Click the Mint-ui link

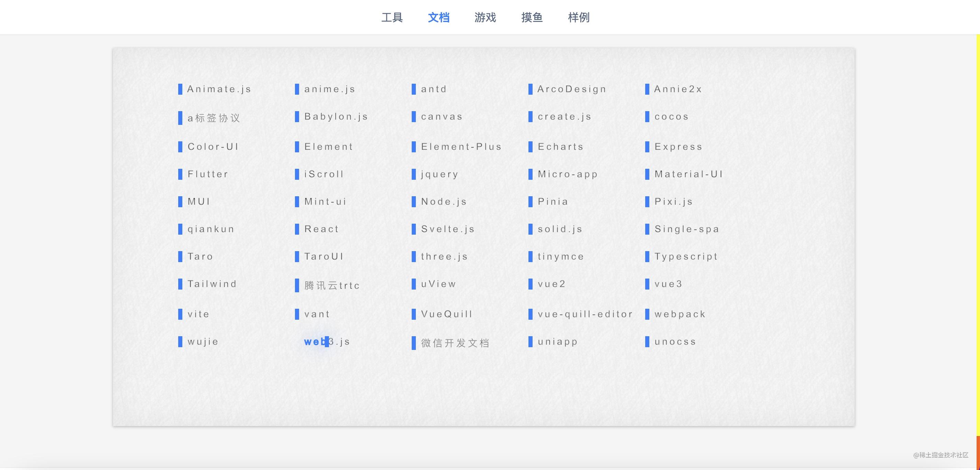coord(325,201)
